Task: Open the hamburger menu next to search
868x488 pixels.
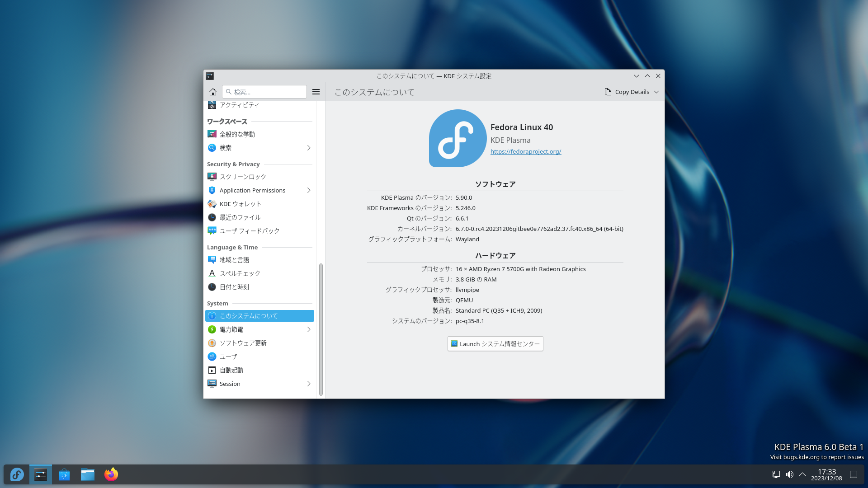Action: (x=316, y=92)
